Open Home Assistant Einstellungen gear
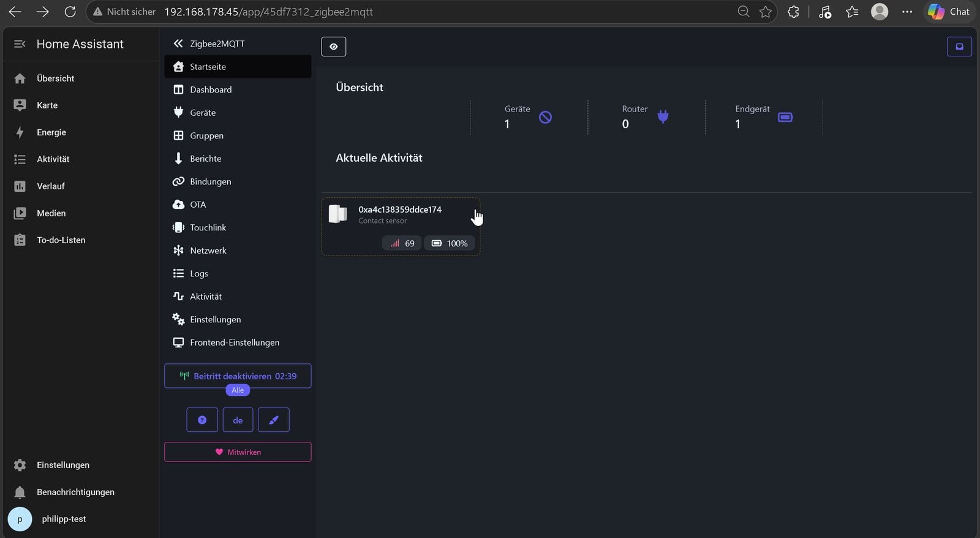 [x=80, y=465]
